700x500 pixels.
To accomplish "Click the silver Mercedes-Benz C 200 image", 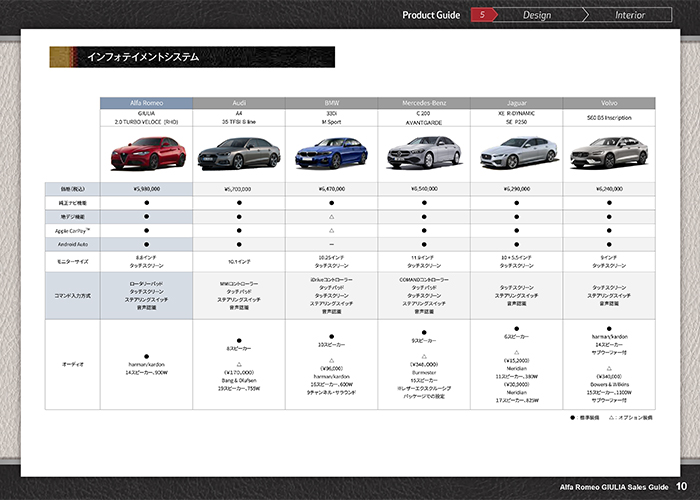I will click(x=424, y=153).
